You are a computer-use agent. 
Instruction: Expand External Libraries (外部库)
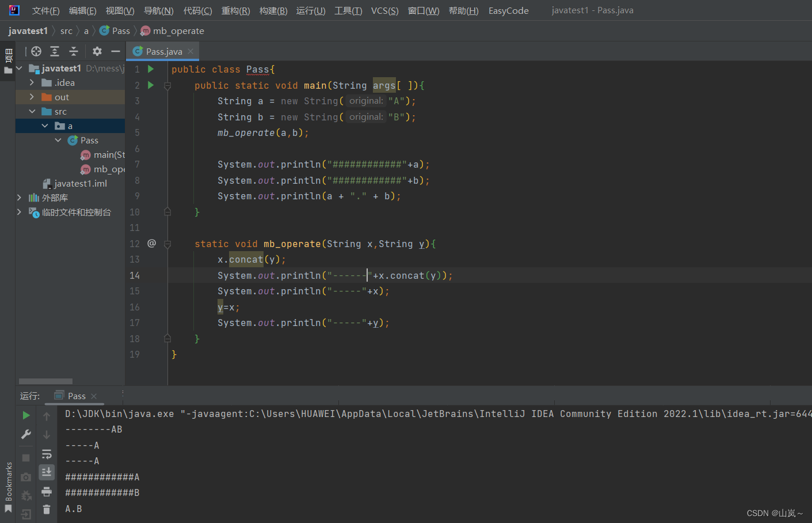19,198
